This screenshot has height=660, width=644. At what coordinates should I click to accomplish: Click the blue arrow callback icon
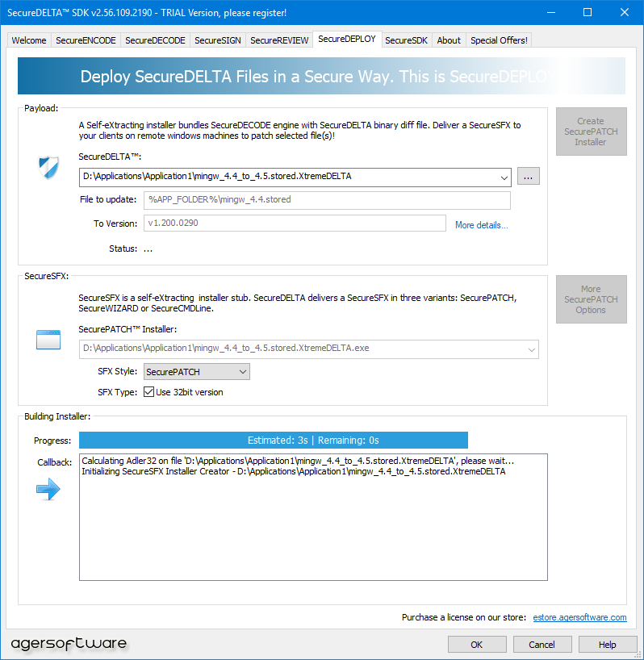pyautogui.click(x=48, y=489)
